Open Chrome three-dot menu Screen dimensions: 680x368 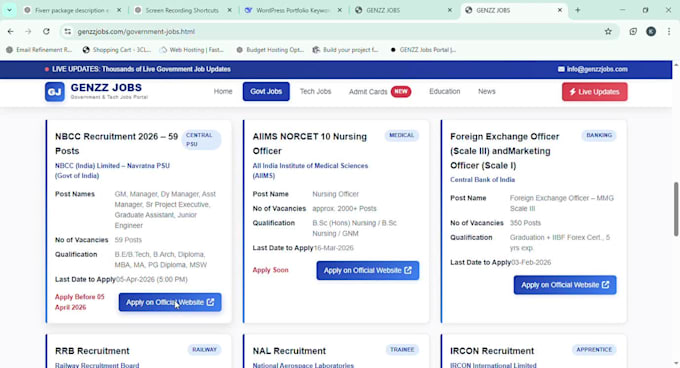tap(669, 32)
